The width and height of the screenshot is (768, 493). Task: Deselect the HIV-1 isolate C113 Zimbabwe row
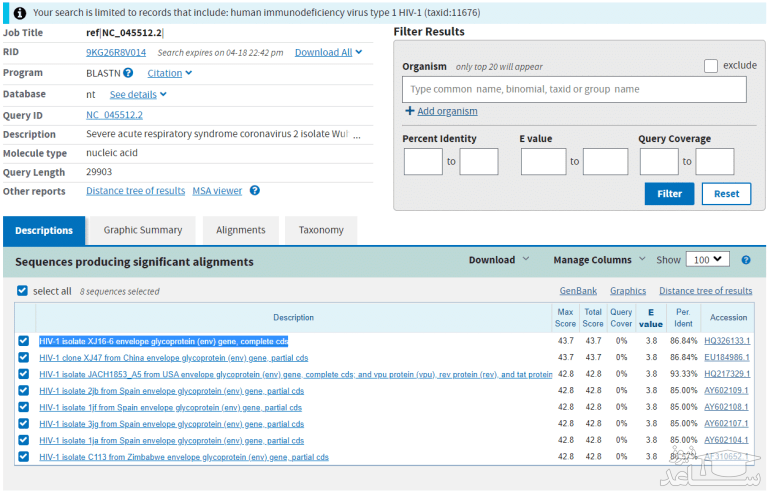pos(23,457)
